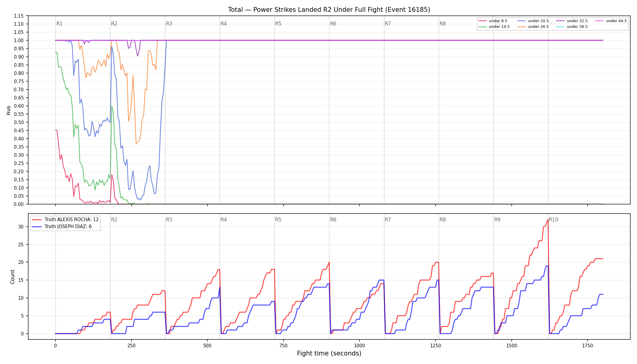Click the 15 tick on the Count axis
Viewport: 637px width, 364px height.
(21, 280)
